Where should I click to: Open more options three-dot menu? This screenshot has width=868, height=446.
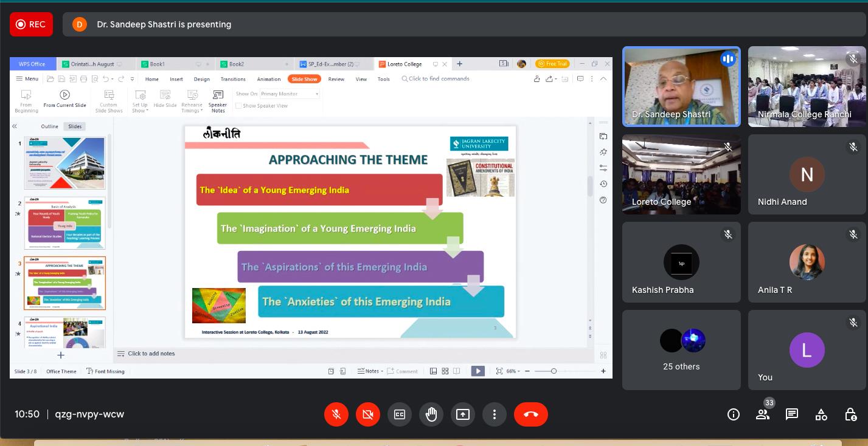coord(495,414)
